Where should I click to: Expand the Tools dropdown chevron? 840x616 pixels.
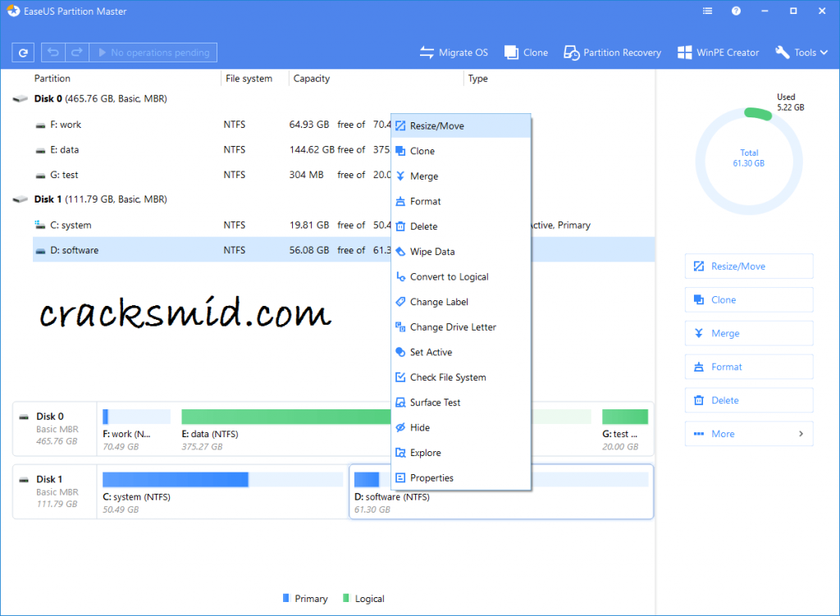tap(824, 52)
